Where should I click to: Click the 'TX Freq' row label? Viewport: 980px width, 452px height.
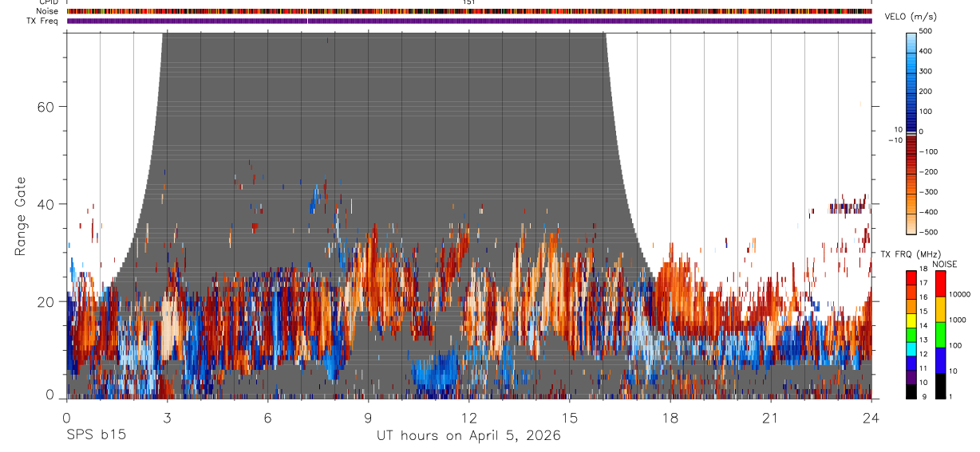pyautogui.click(x=42, y=21)
